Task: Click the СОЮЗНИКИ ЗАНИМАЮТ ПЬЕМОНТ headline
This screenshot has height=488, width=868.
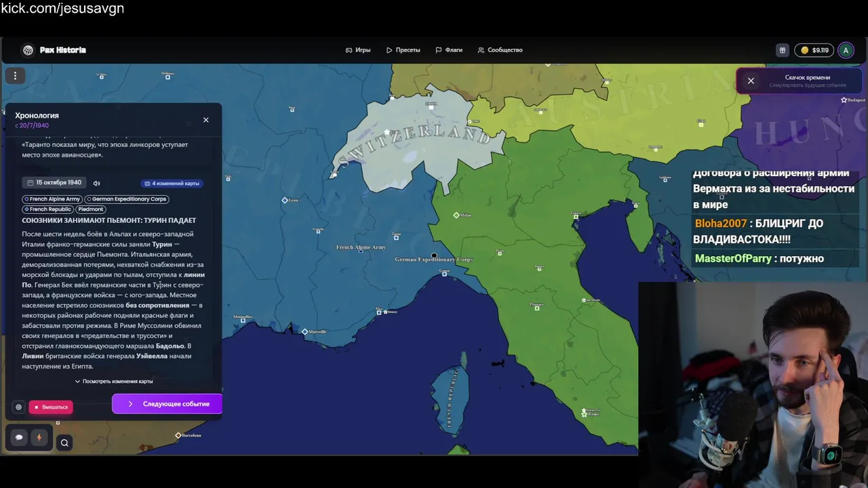Action: click(109, 220)
